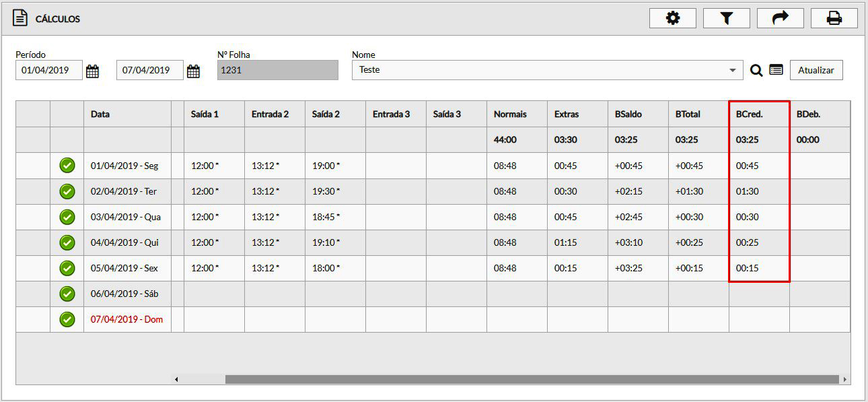This screenshot has height=402, width=868.
Task: Open calendar for the period end date
Action: click(x=193, y=71)
